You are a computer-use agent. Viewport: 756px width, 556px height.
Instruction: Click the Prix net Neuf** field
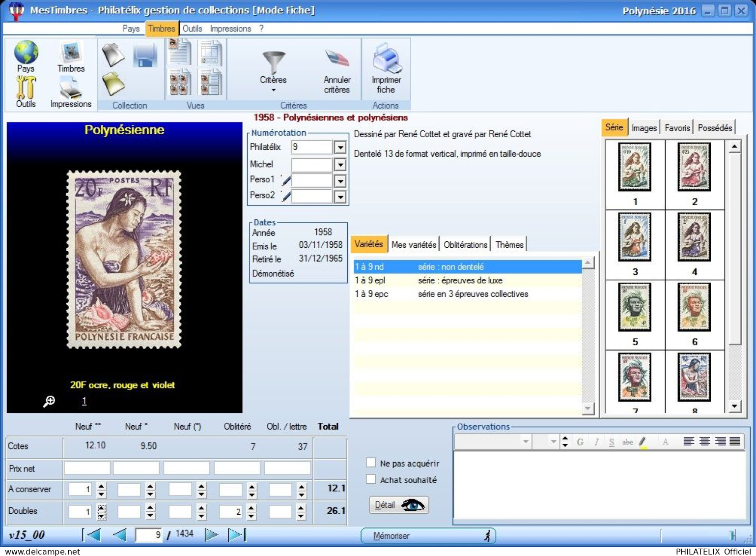[x=87, y=468]
